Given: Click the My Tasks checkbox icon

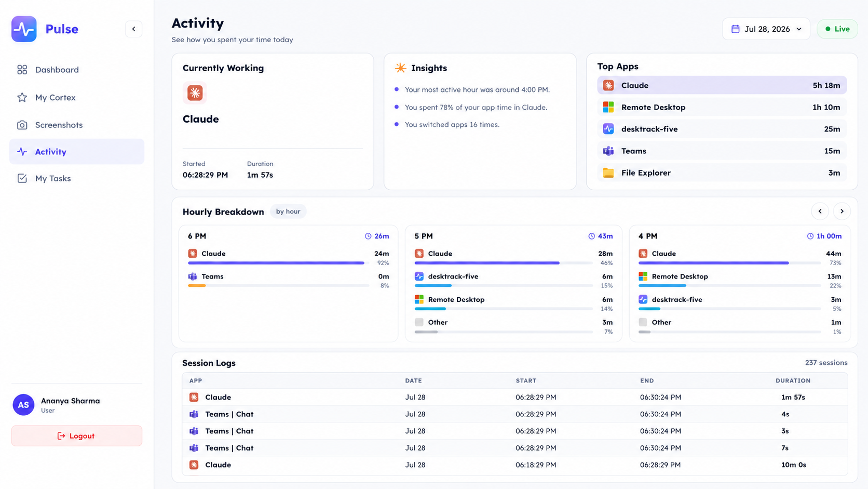Looking at the screenshot, I should [x=22, y=178].
